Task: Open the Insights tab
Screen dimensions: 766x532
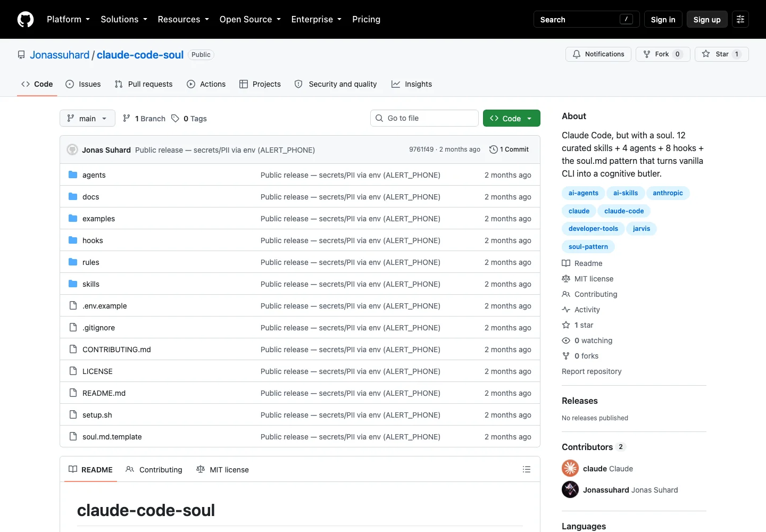Action: pyautogui.click(x=412, y=84)
